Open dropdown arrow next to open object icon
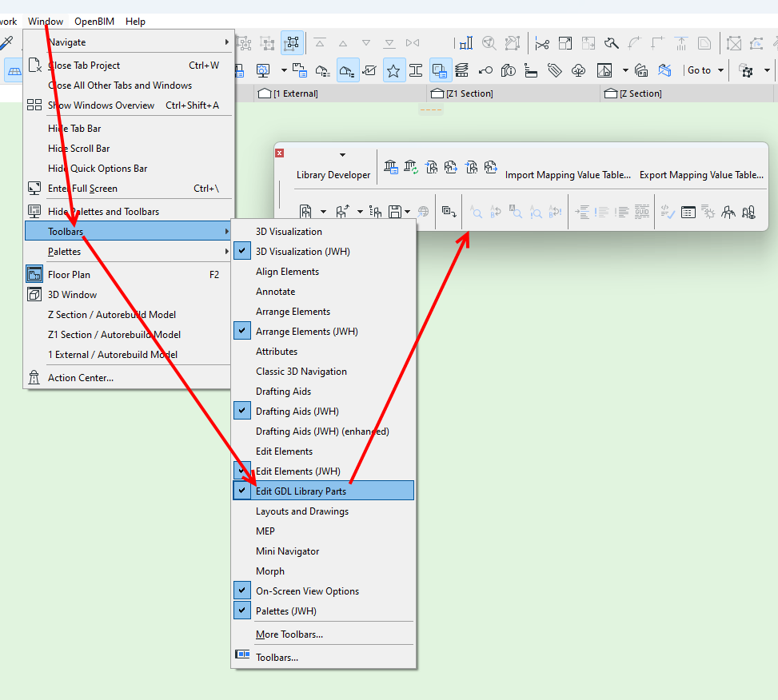778x700 pixels. [360, 213]
